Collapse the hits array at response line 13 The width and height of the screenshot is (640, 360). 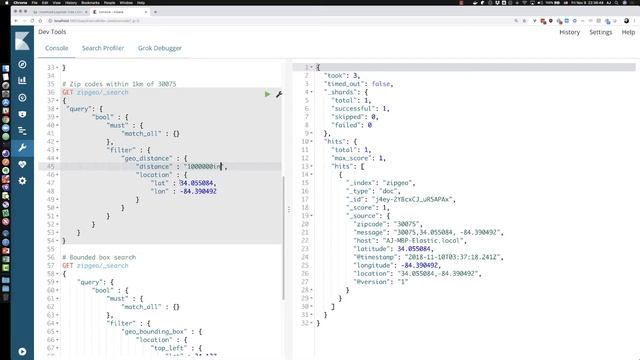[x=311, y=167]
